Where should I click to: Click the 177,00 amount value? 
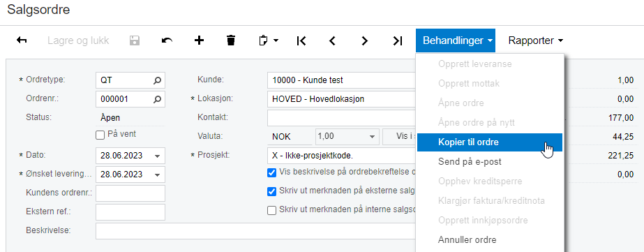click(x=621, y=118)
